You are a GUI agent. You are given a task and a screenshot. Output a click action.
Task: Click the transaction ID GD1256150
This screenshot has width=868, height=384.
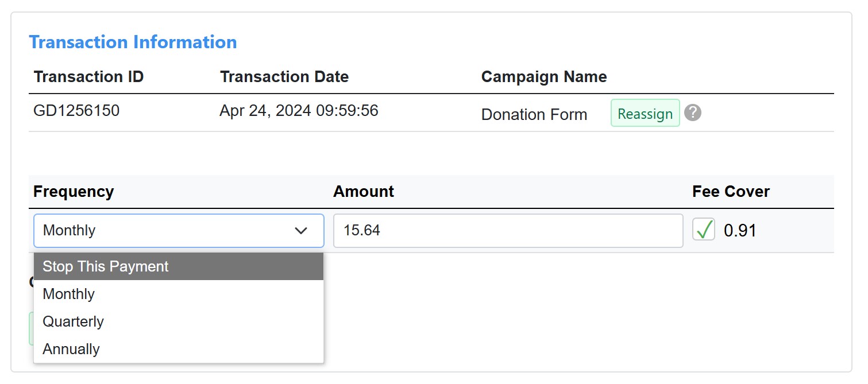76,110
